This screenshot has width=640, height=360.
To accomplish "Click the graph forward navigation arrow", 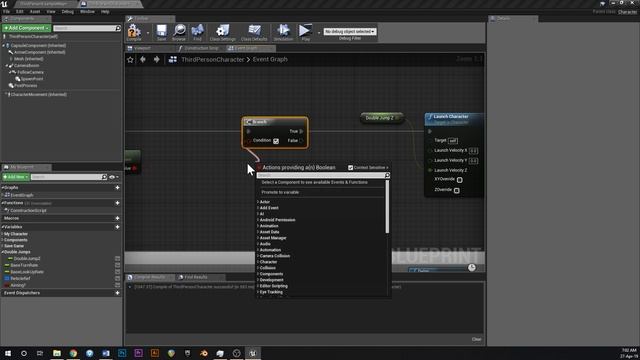I will click(x=156, y=60).
